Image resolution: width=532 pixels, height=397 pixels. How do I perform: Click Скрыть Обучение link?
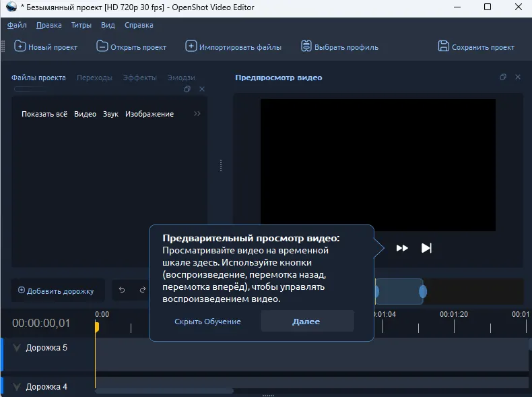[207, 322]
